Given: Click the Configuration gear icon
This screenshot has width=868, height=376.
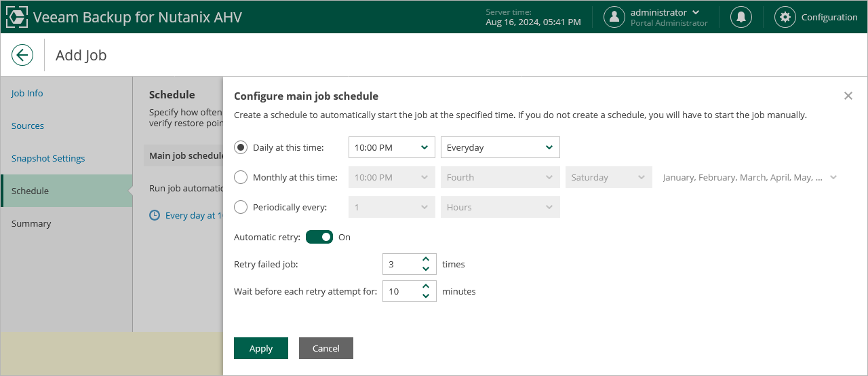Looking at the screenshot, I should click(x=785, y=17).
